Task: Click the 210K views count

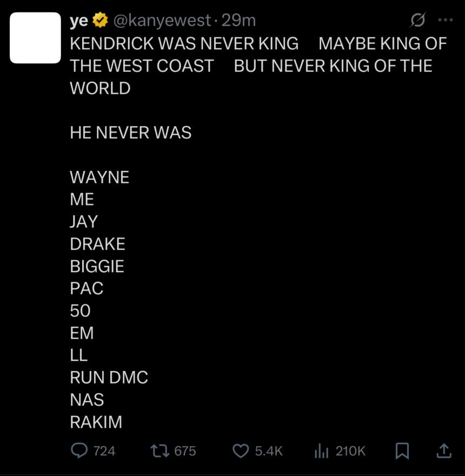Action: click(x=350, y=451)
